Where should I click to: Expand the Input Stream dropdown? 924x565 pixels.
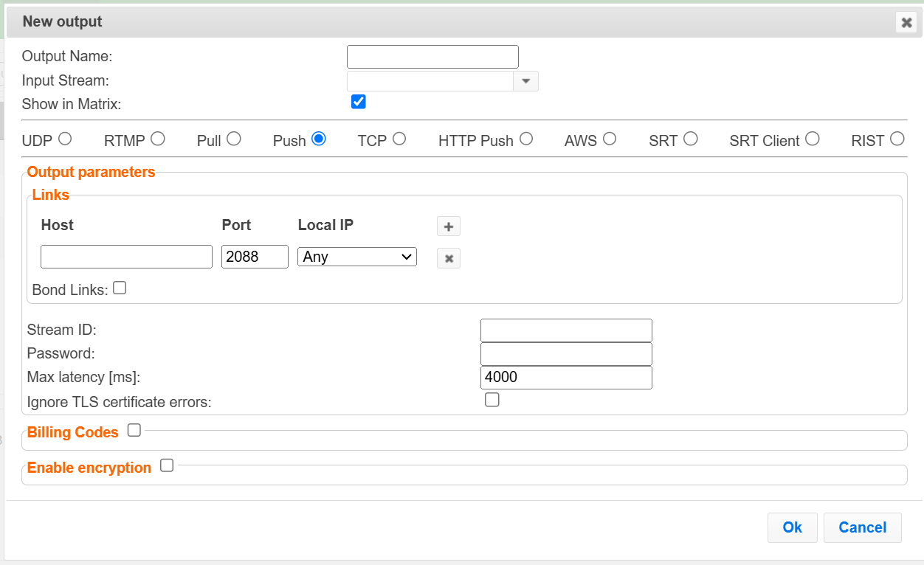point(525,80)
